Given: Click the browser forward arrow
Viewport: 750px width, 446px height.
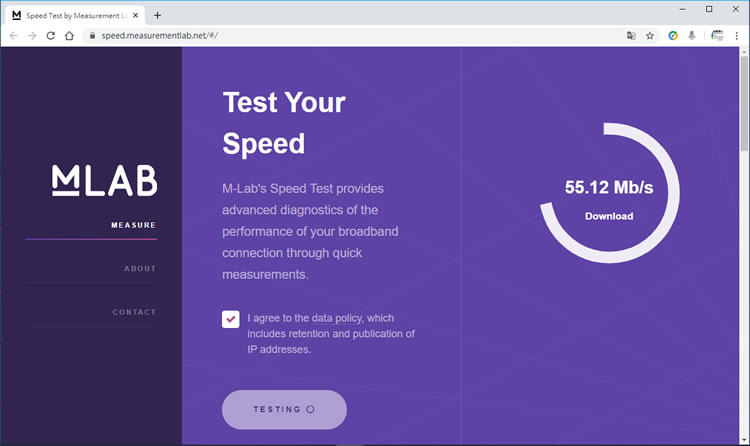Looking at the screenshot, I should click(x=32, y=35).
